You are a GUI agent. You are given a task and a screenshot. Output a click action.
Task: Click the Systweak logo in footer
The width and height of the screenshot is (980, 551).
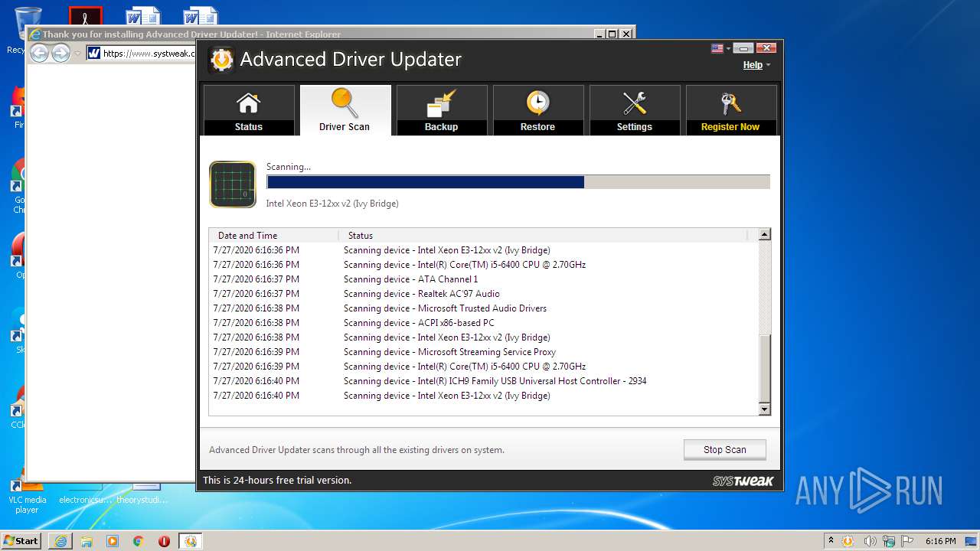click(x=743, y=481)
